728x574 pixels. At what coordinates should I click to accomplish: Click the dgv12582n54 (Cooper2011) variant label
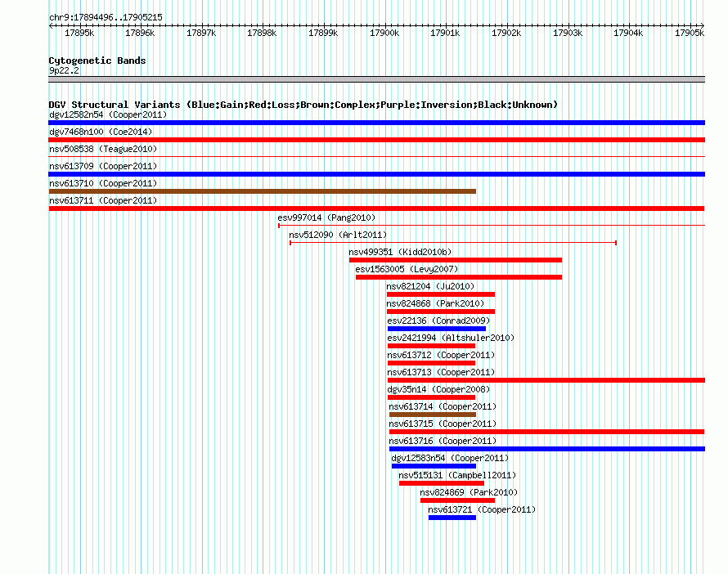click(x=108, y=114)
